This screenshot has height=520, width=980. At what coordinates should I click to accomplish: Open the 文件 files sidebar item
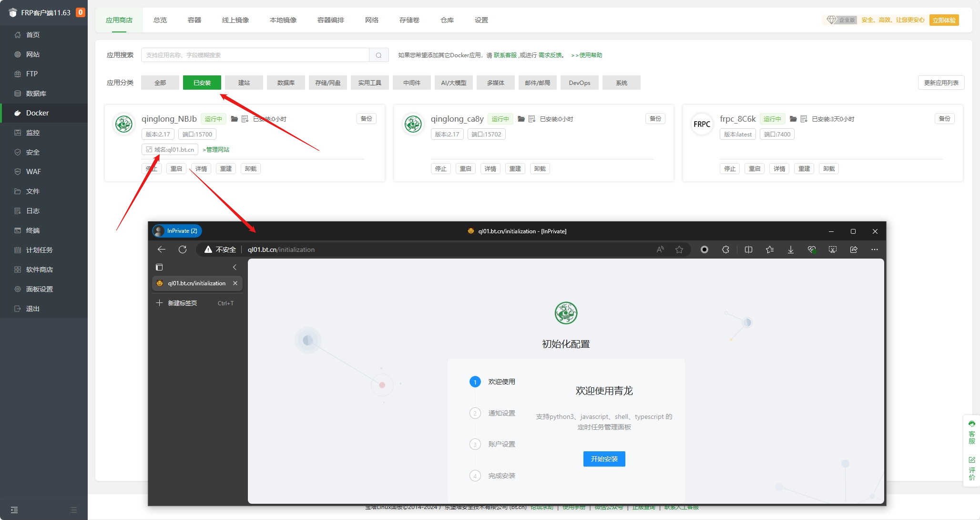pos(44,191)
